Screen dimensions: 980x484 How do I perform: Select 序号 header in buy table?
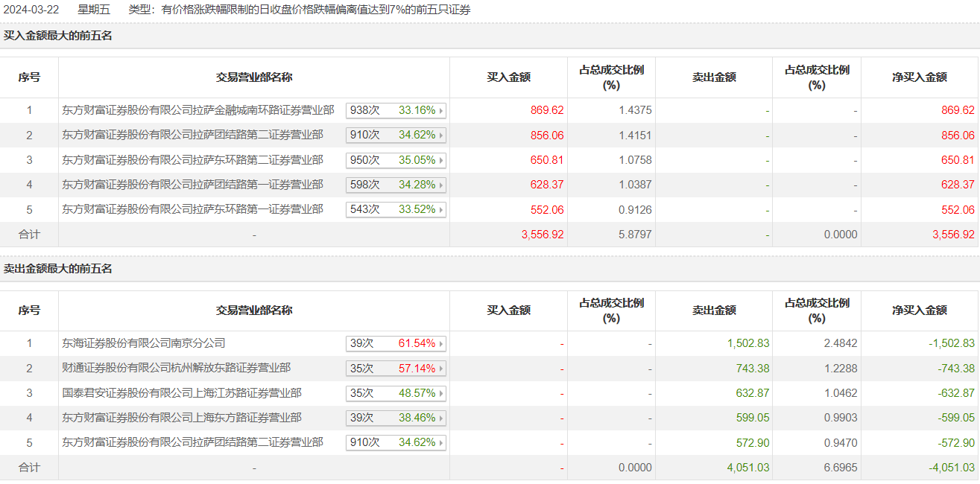click(29, 77)
